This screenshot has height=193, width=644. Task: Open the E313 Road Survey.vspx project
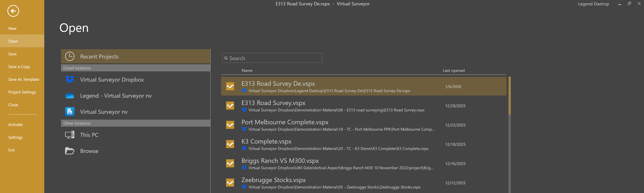pos(273,103)
